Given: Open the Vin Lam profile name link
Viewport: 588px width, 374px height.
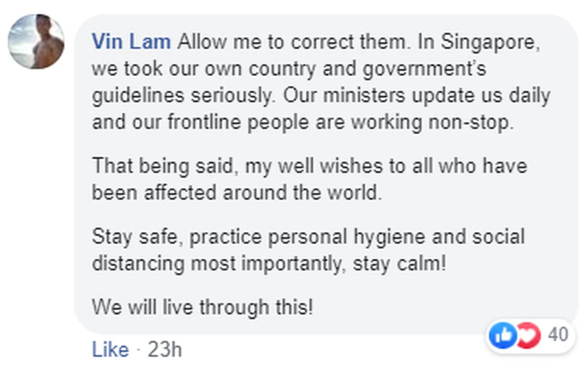Looking at the screenshot, I should click(131, 42).
